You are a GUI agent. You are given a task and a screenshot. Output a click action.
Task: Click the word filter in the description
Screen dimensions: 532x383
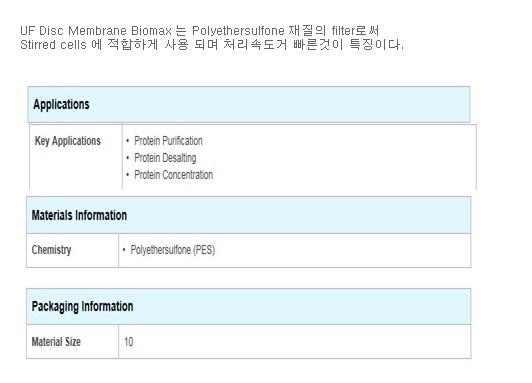coord(343,31)
